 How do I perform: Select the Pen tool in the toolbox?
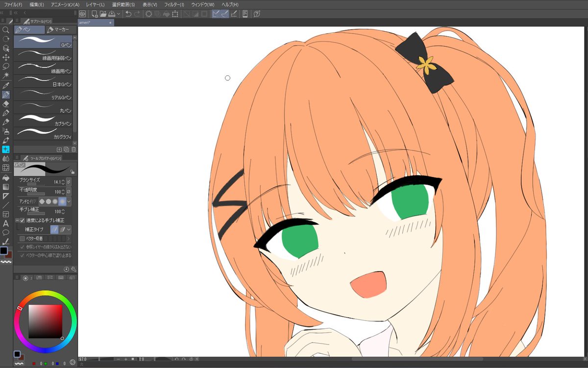(x=6, y=94)
